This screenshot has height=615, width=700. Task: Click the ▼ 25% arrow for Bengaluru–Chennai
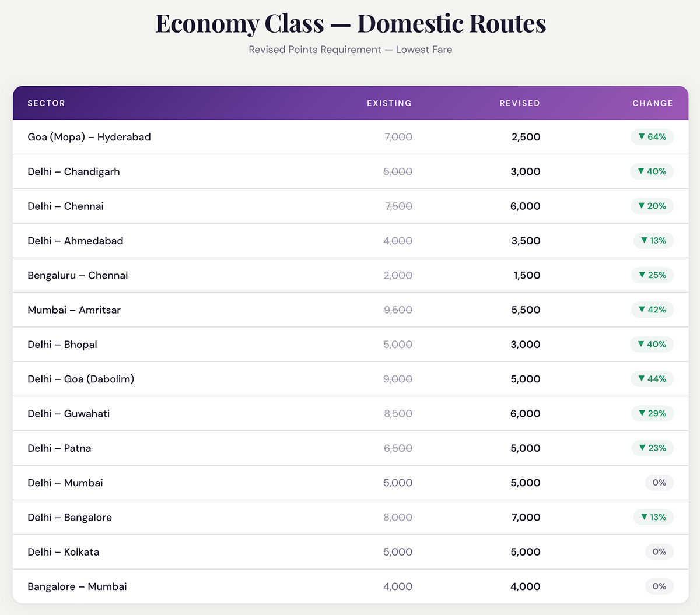pyautogui.click(x=652, y=275)
